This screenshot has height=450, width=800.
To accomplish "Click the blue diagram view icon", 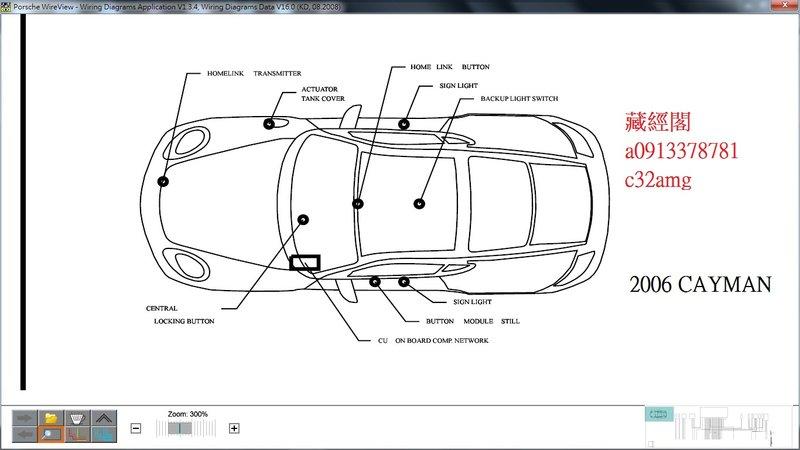I will point(103,434).
